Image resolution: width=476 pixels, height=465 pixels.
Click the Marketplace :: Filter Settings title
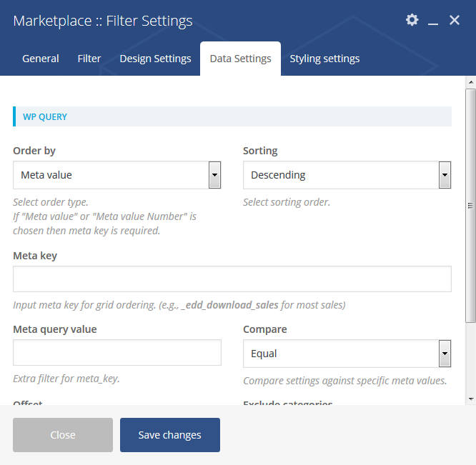coord(103,21)
